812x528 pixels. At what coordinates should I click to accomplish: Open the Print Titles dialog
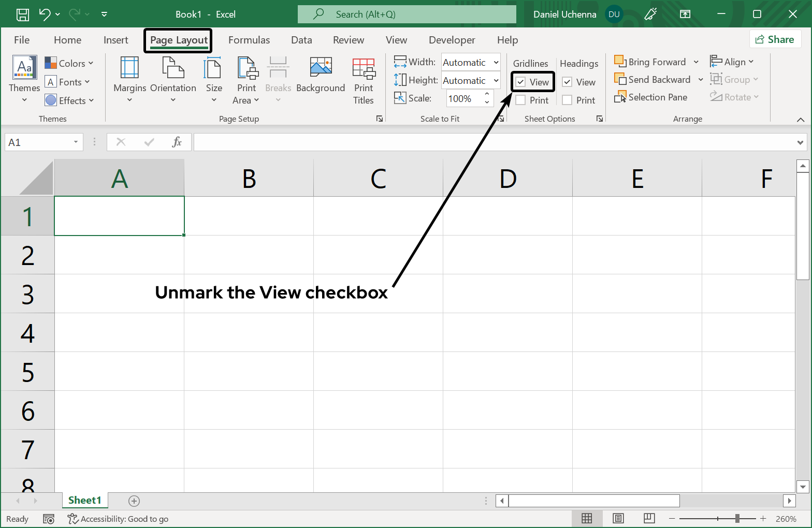point(364,79)
